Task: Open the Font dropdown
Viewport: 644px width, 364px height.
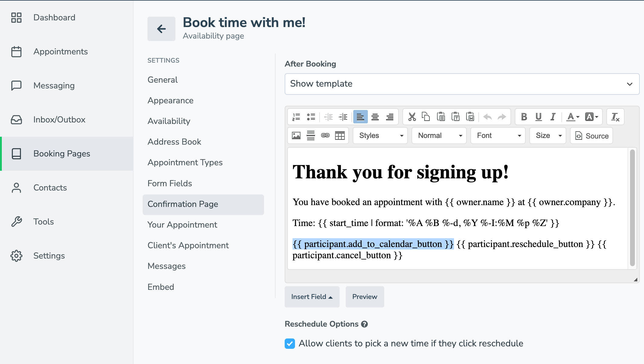Action: 498,136
